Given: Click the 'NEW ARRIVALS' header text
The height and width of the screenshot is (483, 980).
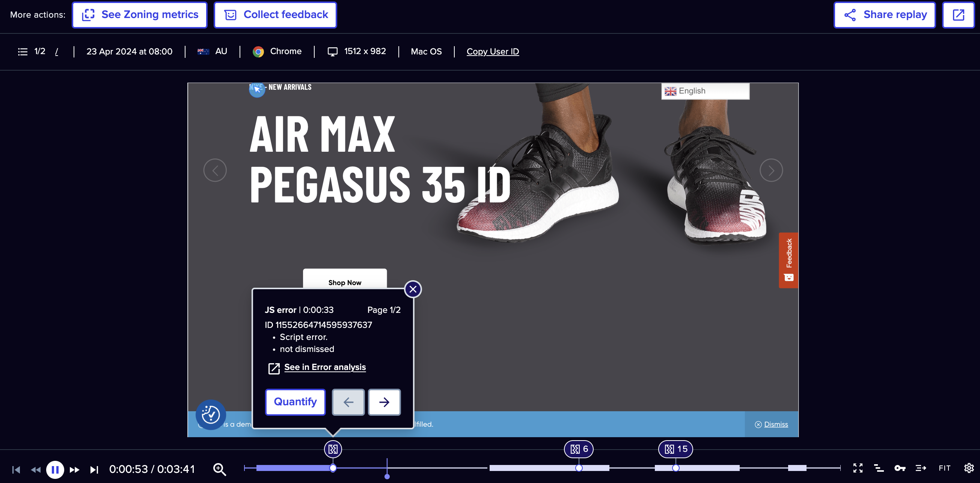Looking at the screenshot, I should tap(290, 87).
